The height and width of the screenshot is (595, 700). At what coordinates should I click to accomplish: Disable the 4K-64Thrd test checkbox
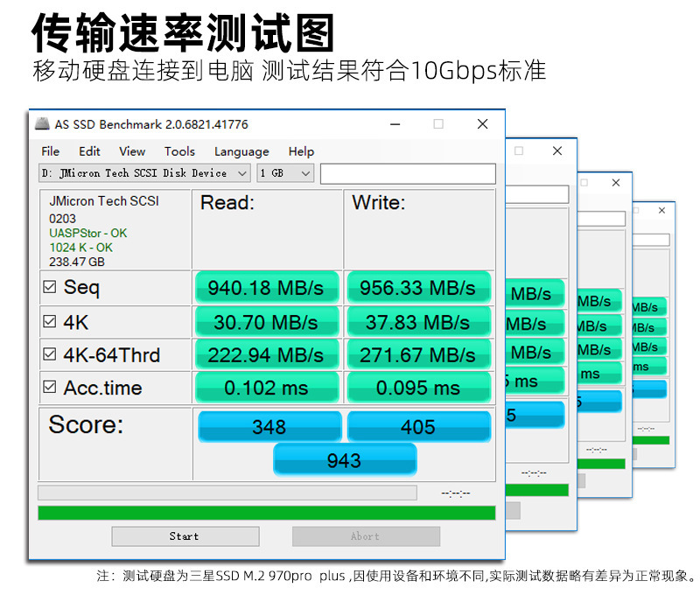coord(50,354)
